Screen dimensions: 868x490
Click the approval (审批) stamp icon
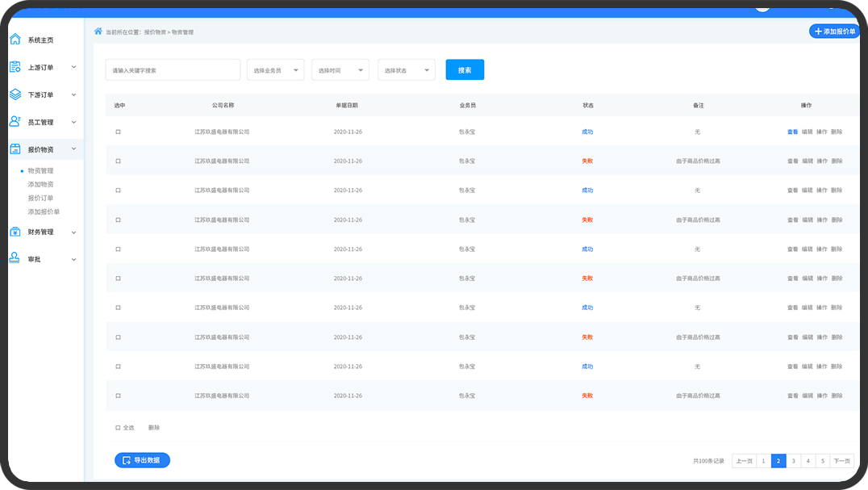click(x=15, y=259)
